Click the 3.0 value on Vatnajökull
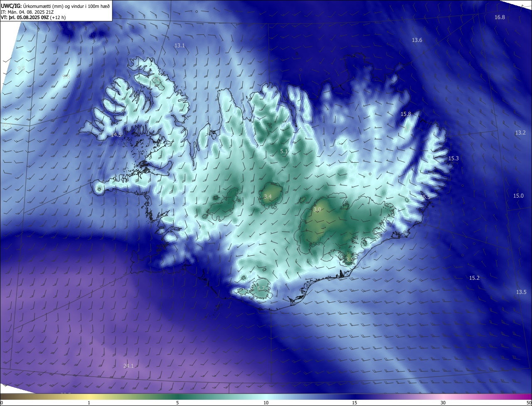This screenshot has width=532, height=406. [x=317, y=210]
